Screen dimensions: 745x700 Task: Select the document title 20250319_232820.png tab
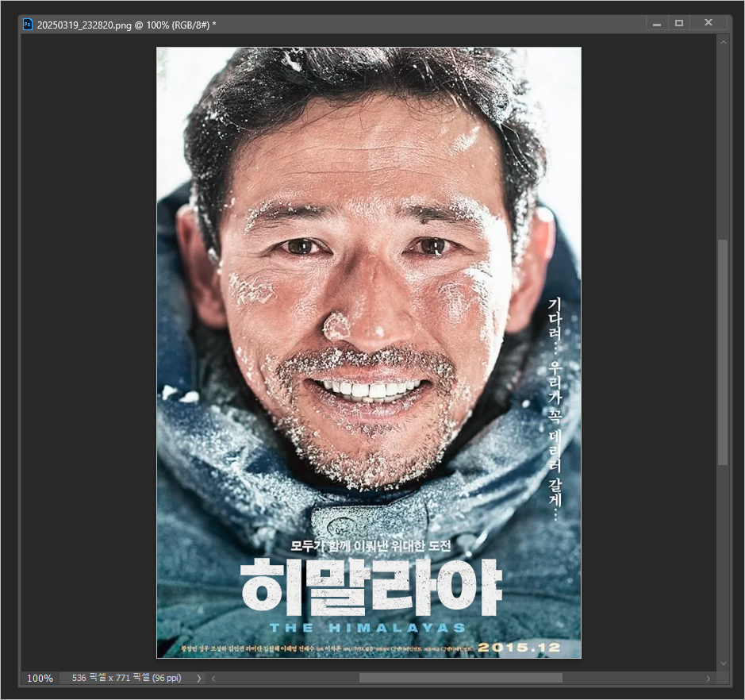[x=126, y=25]
